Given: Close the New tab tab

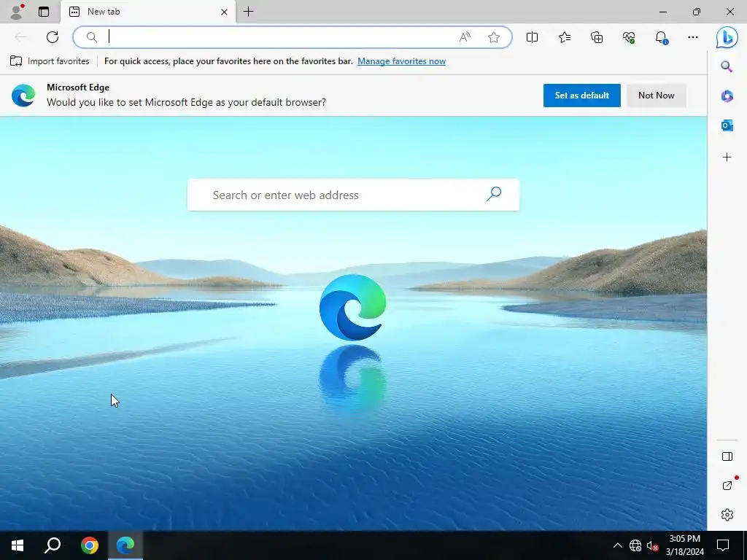Looking at the screenshot, I should click(x=224, y=12).
